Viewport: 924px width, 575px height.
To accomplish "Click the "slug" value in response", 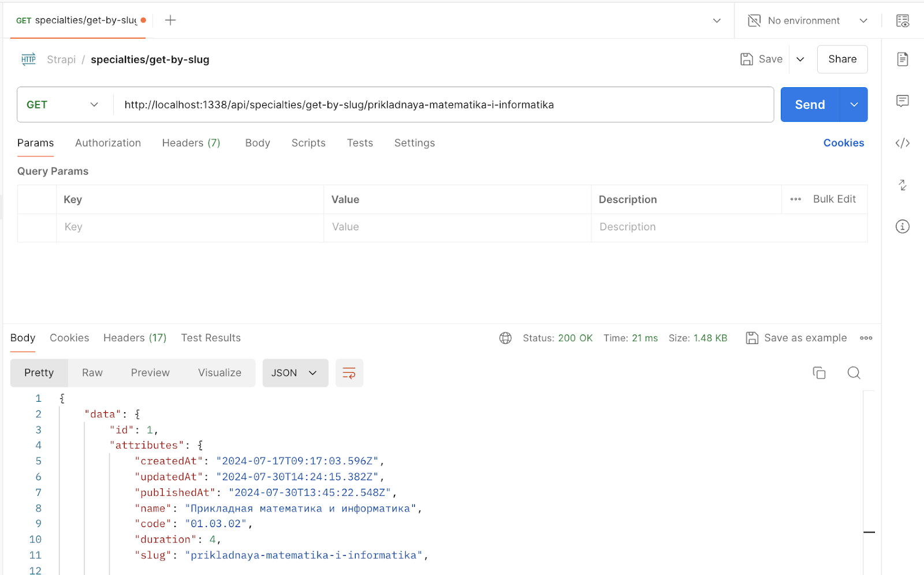I will click(304, 555).
